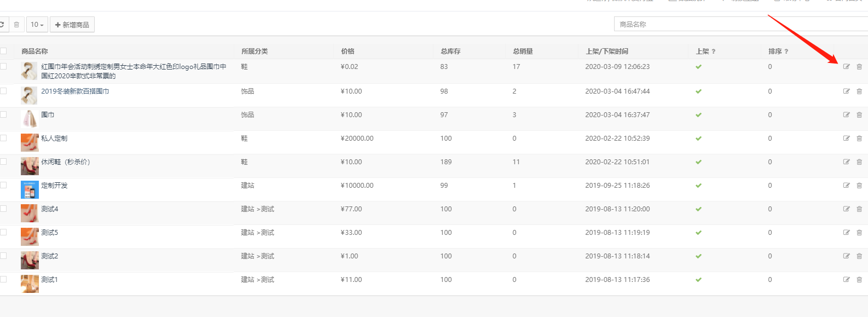Click the question mark beside 上架 header

pyautogui.click(x=714, y=51)
